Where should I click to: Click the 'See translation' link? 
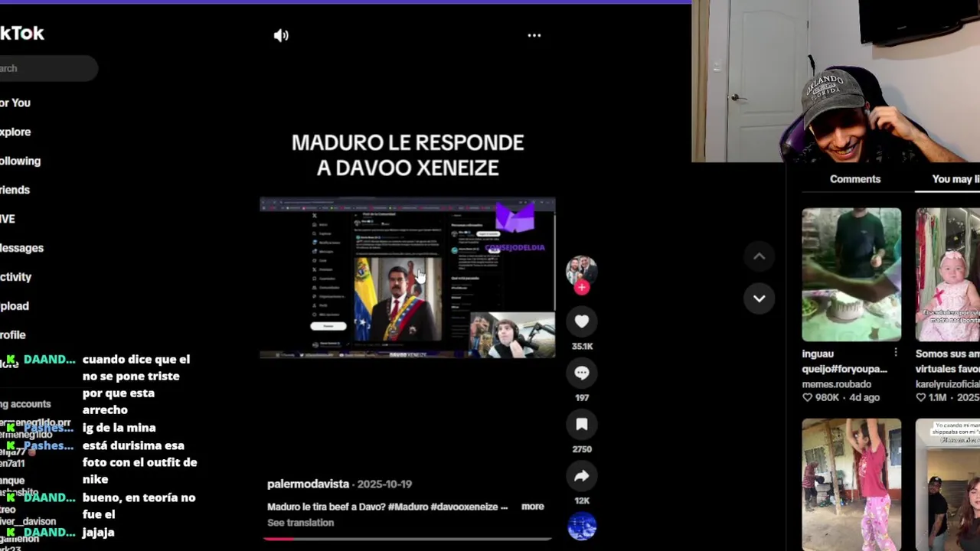click(x=300, y=523)
